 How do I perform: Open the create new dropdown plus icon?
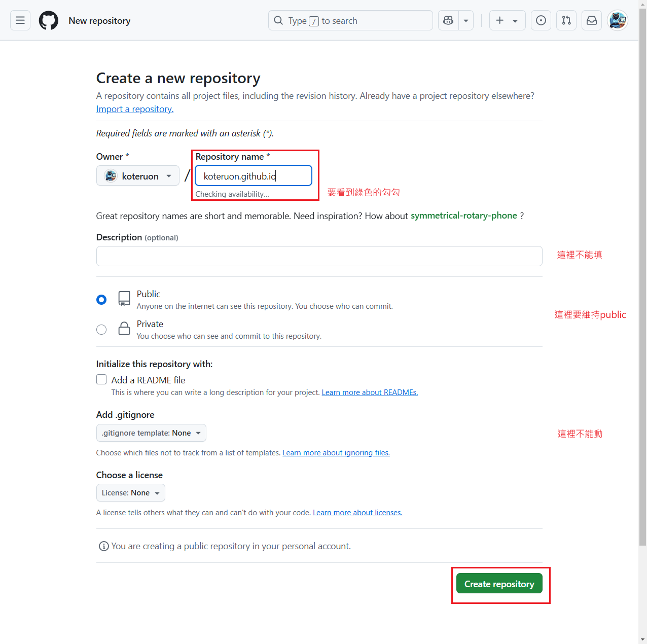tap(500, 20)
